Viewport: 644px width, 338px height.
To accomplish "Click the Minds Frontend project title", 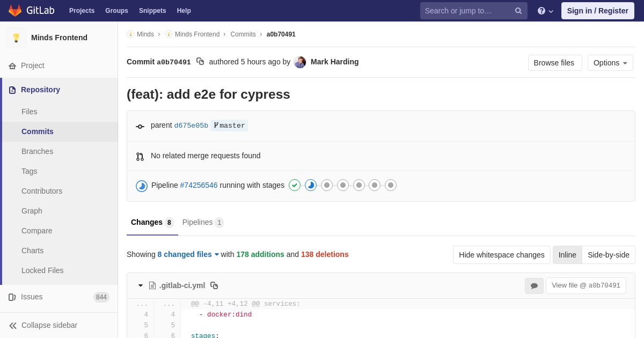I will pyautogui.click(x=59, y=38).
